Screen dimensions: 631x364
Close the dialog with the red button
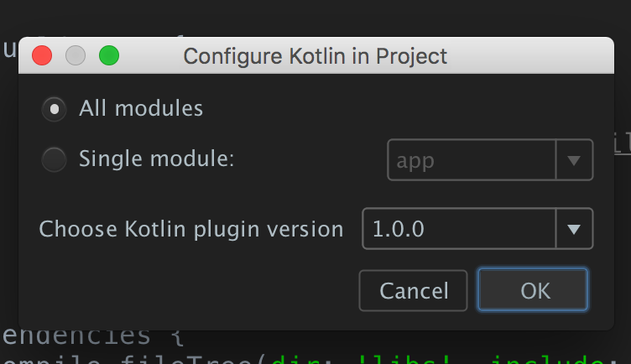point(42,56)
